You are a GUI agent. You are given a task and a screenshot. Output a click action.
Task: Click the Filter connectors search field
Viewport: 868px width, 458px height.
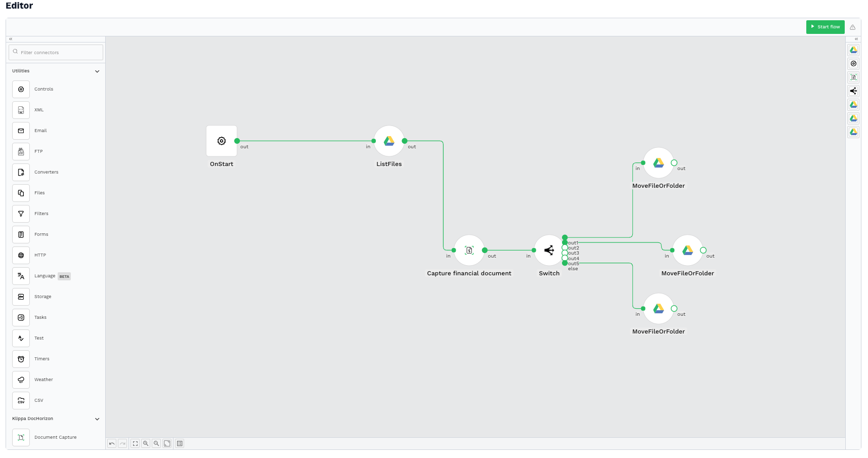point(56,52)
